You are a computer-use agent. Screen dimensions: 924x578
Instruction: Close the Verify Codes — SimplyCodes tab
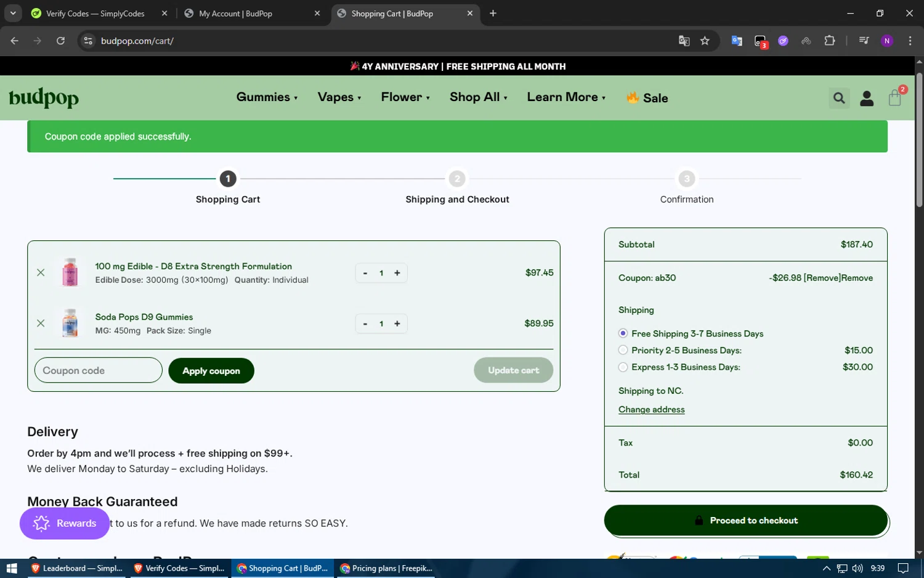[x=164, y=13]
